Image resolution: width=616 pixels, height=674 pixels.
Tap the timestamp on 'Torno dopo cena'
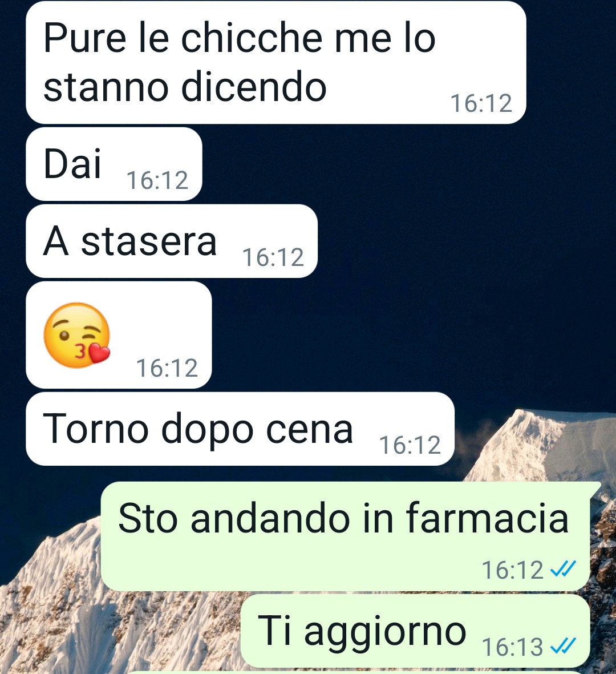(x=410, y=445)
